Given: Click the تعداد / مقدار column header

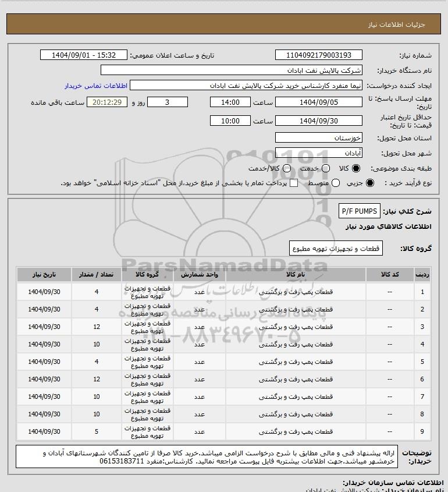Looking at the screenshot, I should tap(96, 275).
